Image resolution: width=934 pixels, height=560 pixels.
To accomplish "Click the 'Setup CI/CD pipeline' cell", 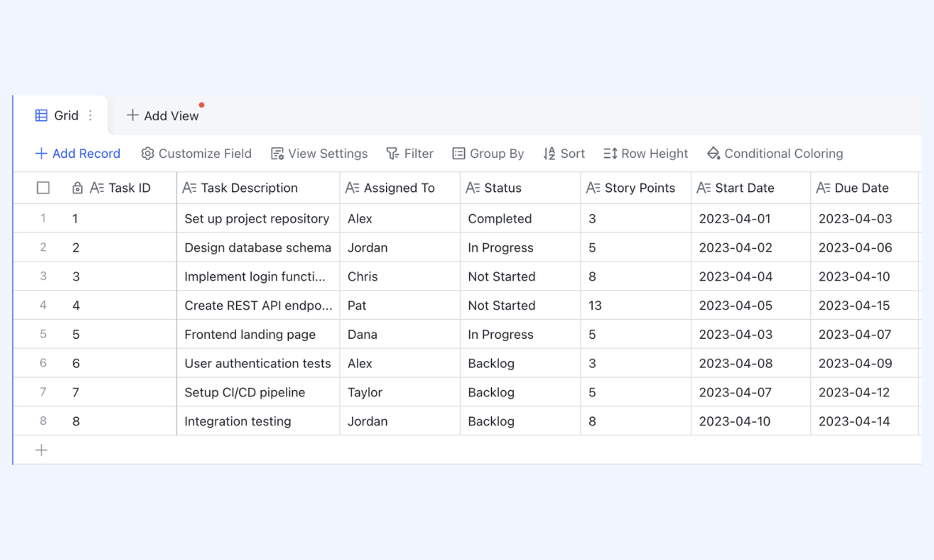I will click(x=258, y=392).
